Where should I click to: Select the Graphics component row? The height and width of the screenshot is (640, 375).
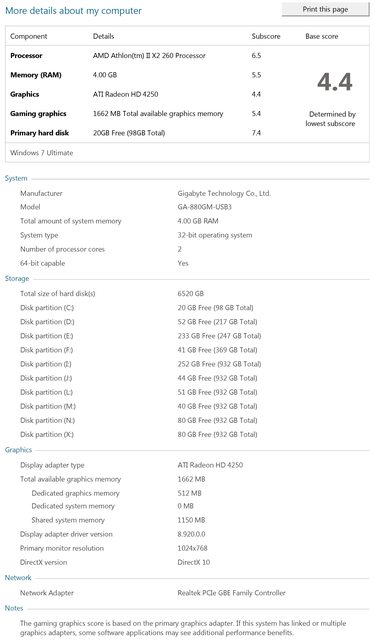coord(135,94)
